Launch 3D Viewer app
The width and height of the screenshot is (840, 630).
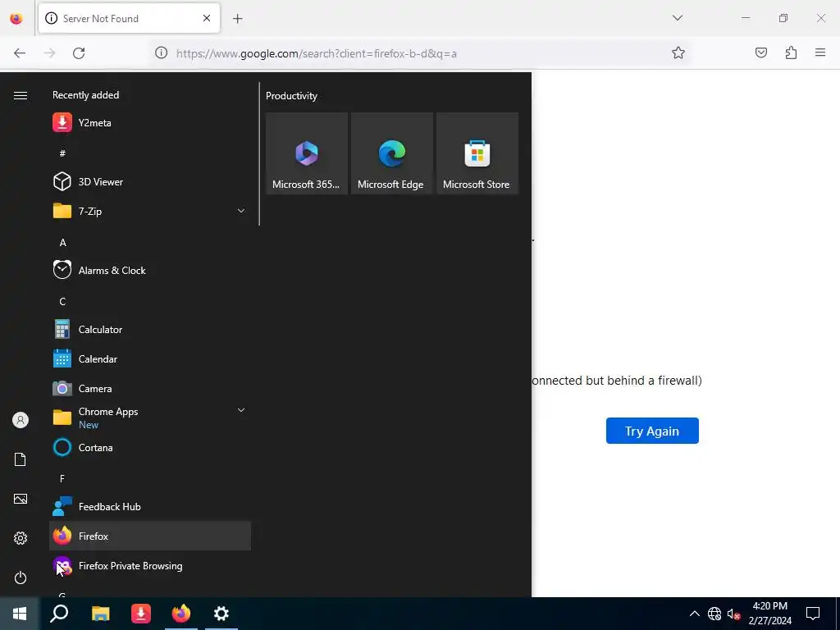point(149,181)
